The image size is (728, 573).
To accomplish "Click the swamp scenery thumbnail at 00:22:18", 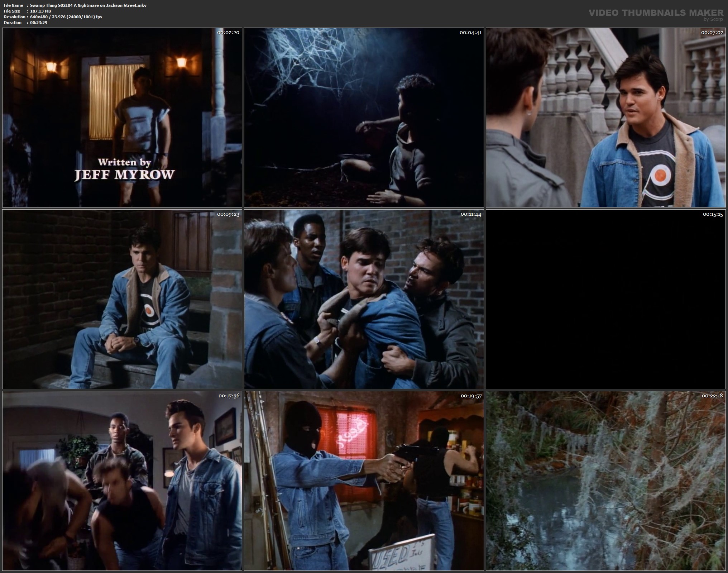I will point(606,481).
